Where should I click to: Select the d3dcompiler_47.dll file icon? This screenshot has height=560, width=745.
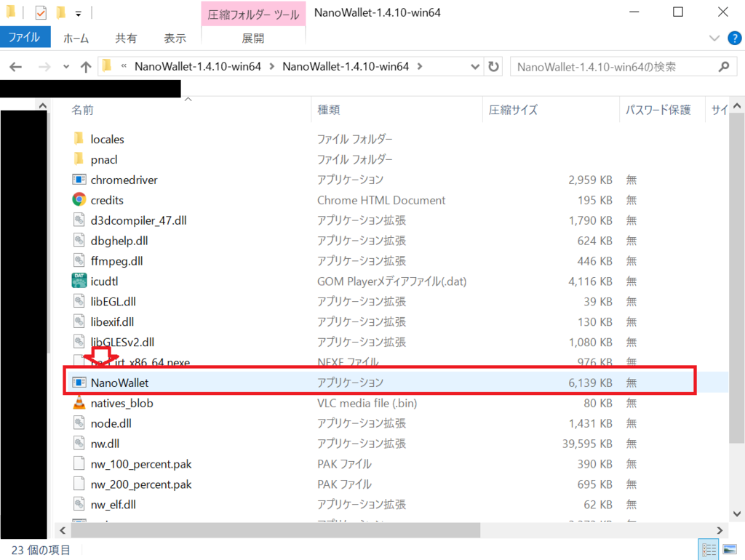(x=79, y=220)
